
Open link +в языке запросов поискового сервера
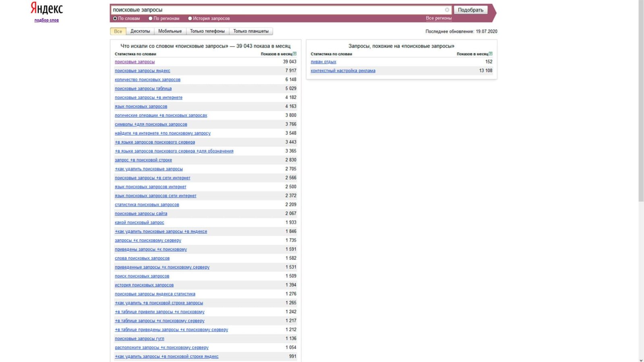click(x=155, y=142)
